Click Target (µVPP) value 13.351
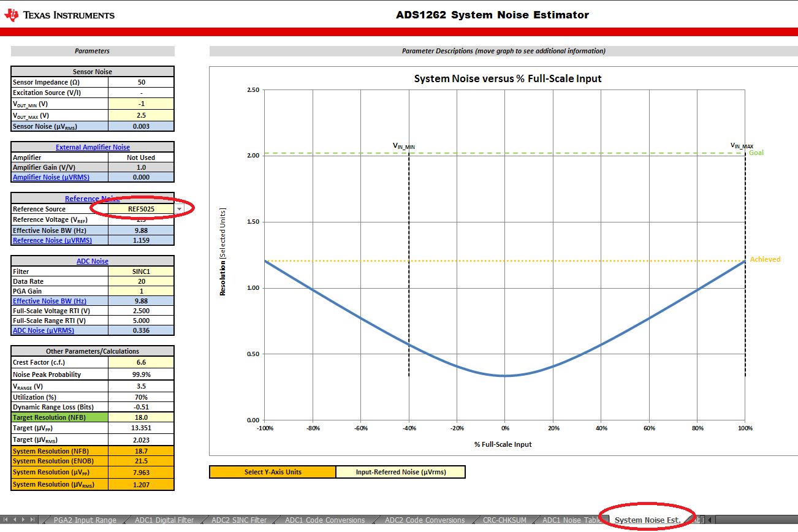Viewport: 798px width, 532px height. pyautogui.click(x=141, y=428)
